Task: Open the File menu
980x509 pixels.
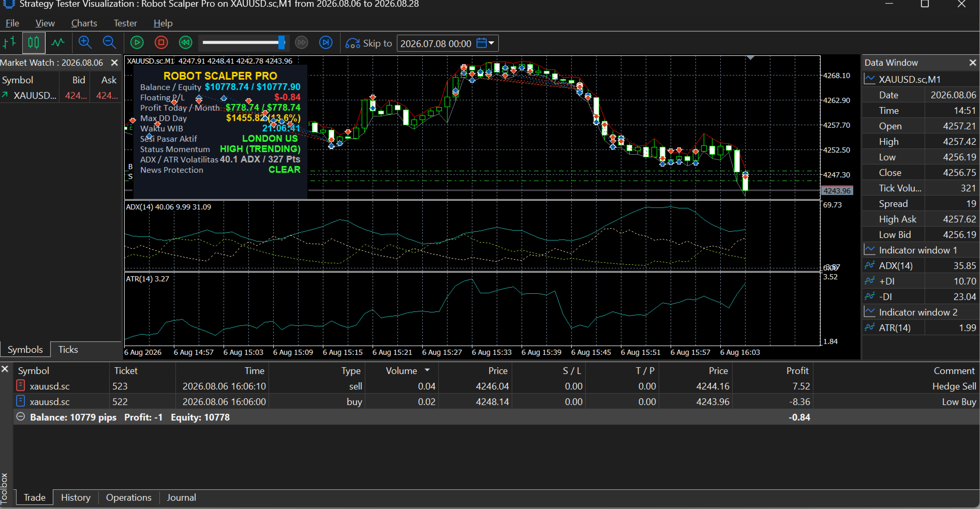Action: point(12,23)
